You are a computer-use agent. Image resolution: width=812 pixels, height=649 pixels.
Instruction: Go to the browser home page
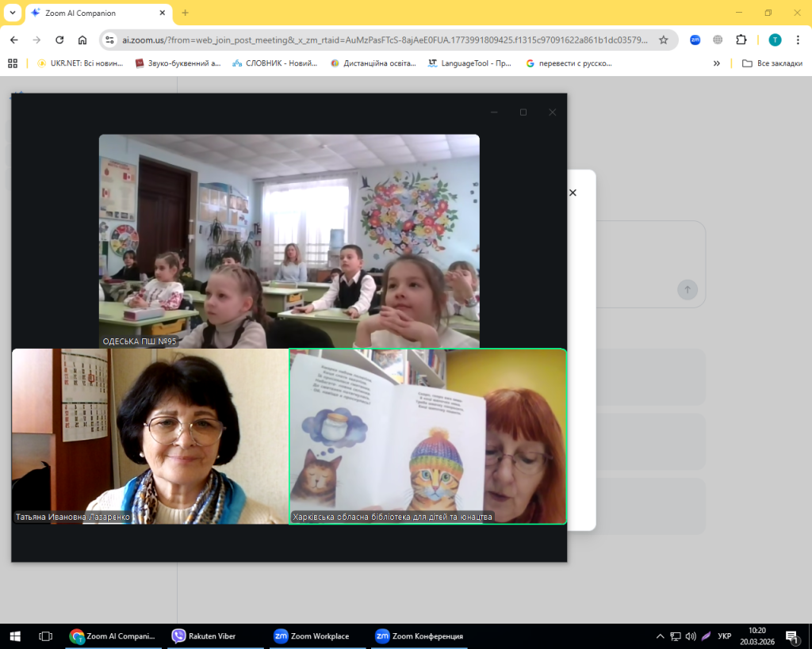coord(82,40)
